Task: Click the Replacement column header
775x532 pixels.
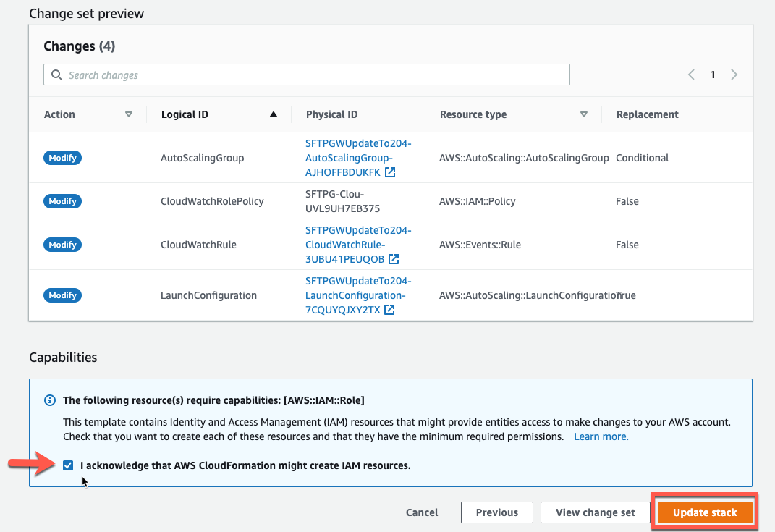Action: tap(647, 114)
